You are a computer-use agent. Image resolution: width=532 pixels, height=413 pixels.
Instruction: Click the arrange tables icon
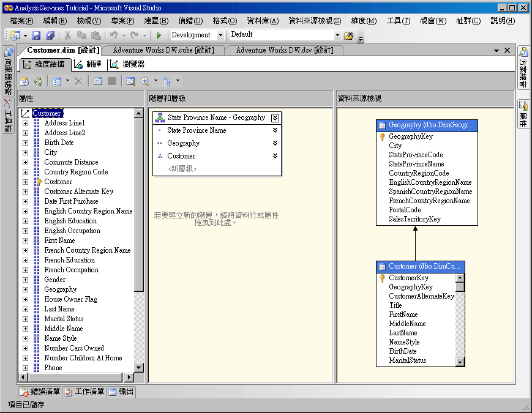[167, 81]
